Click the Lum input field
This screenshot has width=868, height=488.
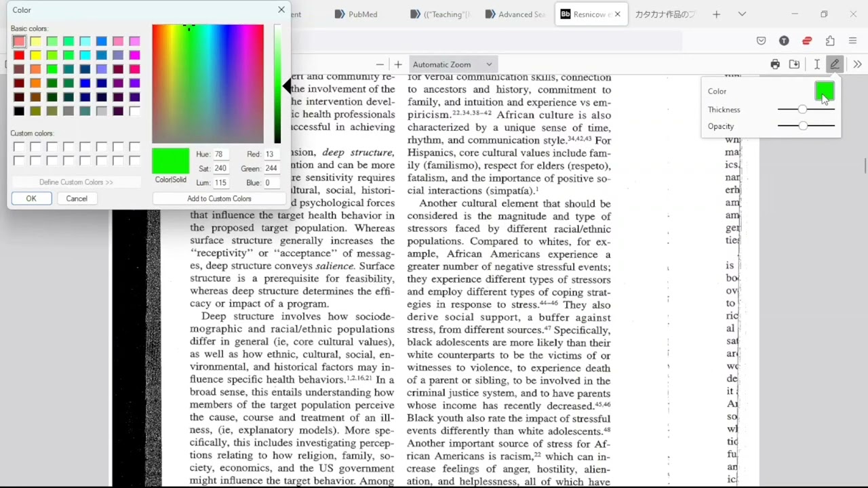pos(220,183)
